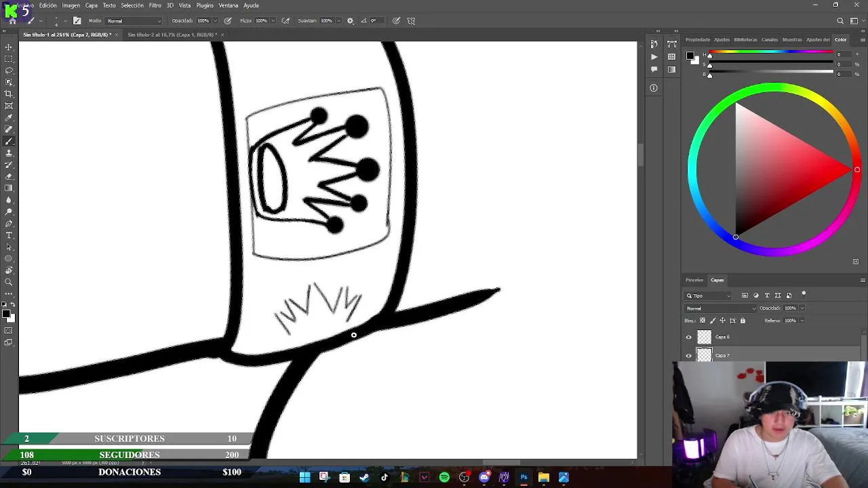Open Spotify from the taskbar
The width and height of the screenshot is (868, 488).
tap(444, 477)
